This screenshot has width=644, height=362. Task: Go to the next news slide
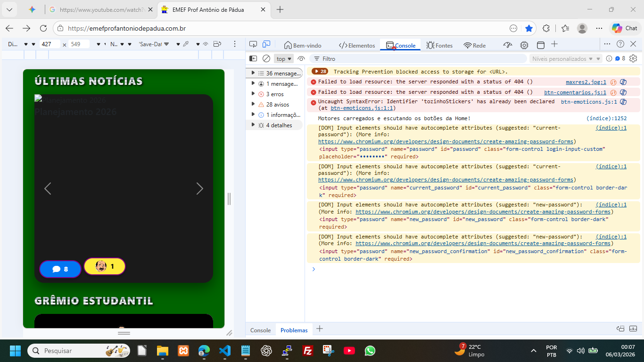pos(199,189)
